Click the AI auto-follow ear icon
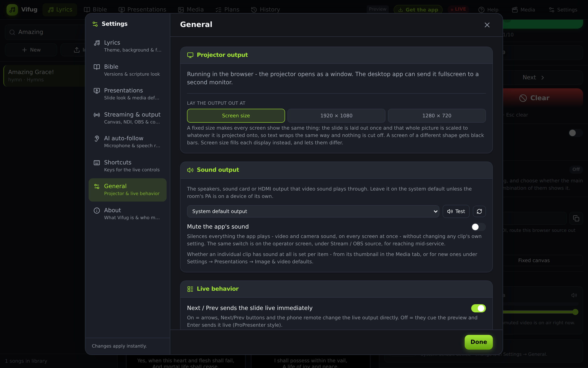The image size is (588, 368). pyautogui.click(x=97, y=138)
